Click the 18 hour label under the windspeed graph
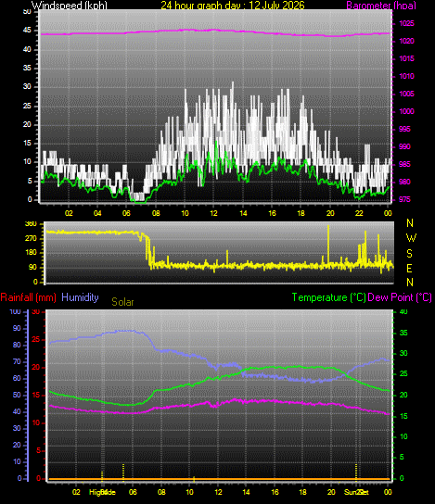This screenshot has height=504, width=435. pyautogui.click(x=301, y=213)
